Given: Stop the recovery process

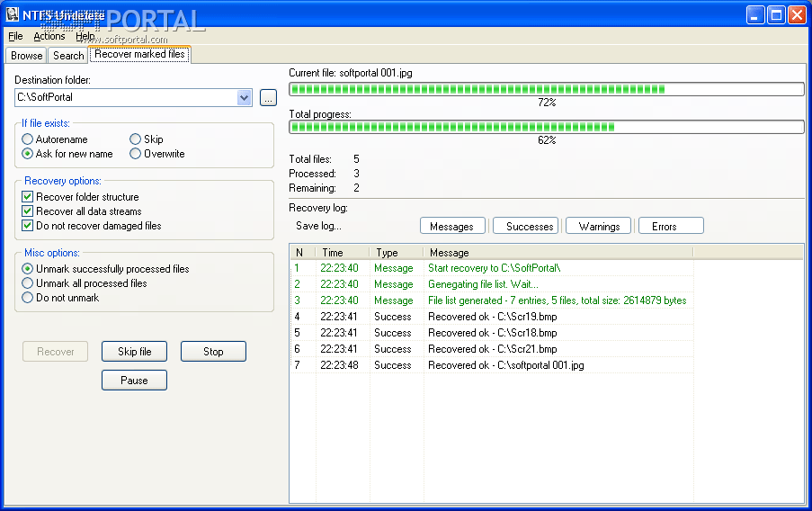Looking at the screenshot, I should tap(213, 352).
